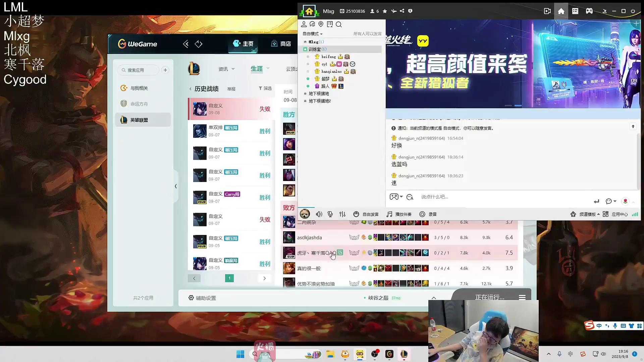Open the YY channel search icon
This screenshot has width=644, height=362.
[x=339, y=24]
